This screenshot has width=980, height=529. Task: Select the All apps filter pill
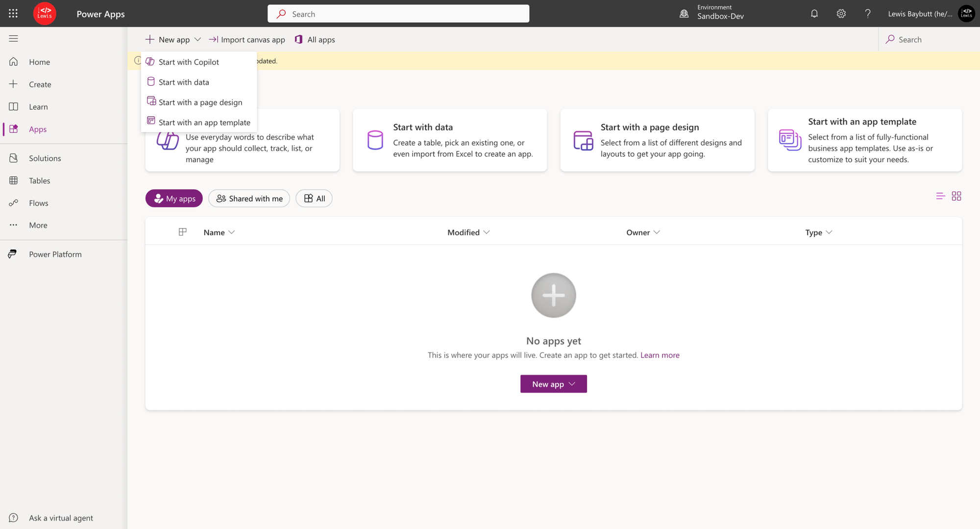(314, 198)
